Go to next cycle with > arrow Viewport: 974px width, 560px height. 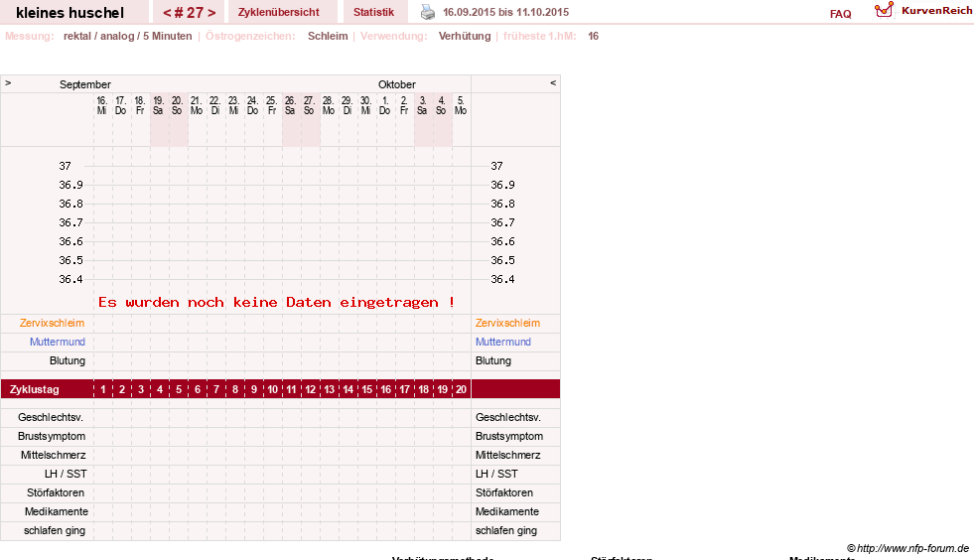[211, 13]
